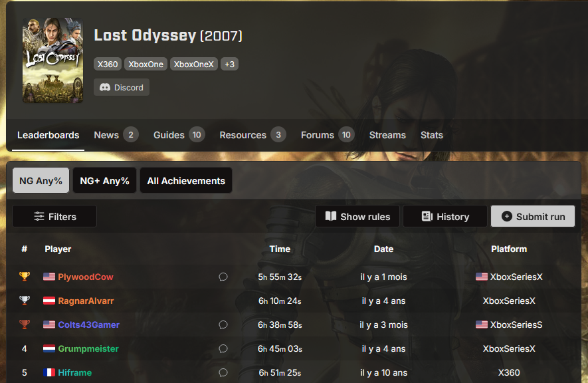Open the Guides tab
The image size is (588, 383).
[x=179, y=135]
